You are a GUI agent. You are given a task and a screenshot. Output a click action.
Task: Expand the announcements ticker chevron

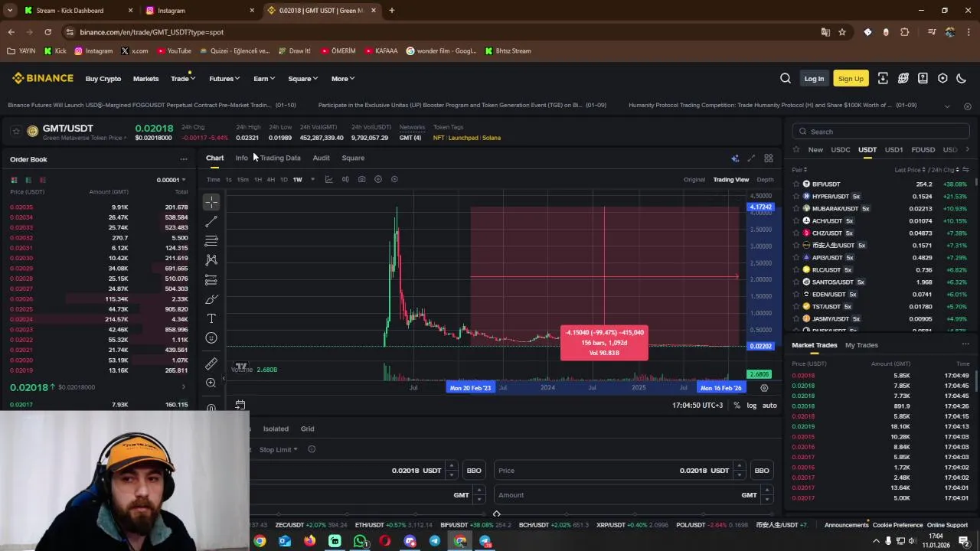(947, 106)
